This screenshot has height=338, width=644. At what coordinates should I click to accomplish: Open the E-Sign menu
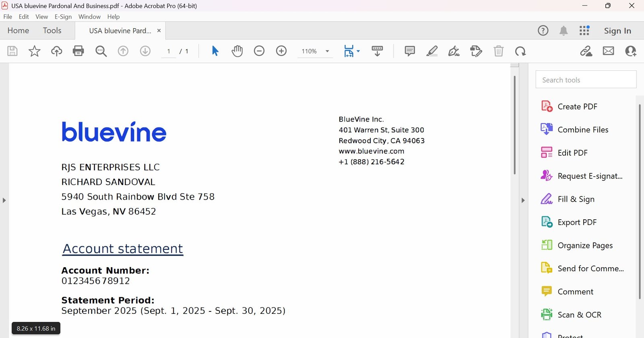[63, 16]
